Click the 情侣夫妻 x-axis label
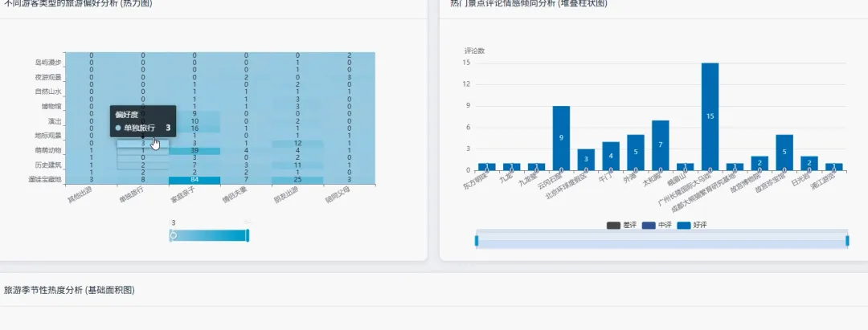 coord(234,194)
